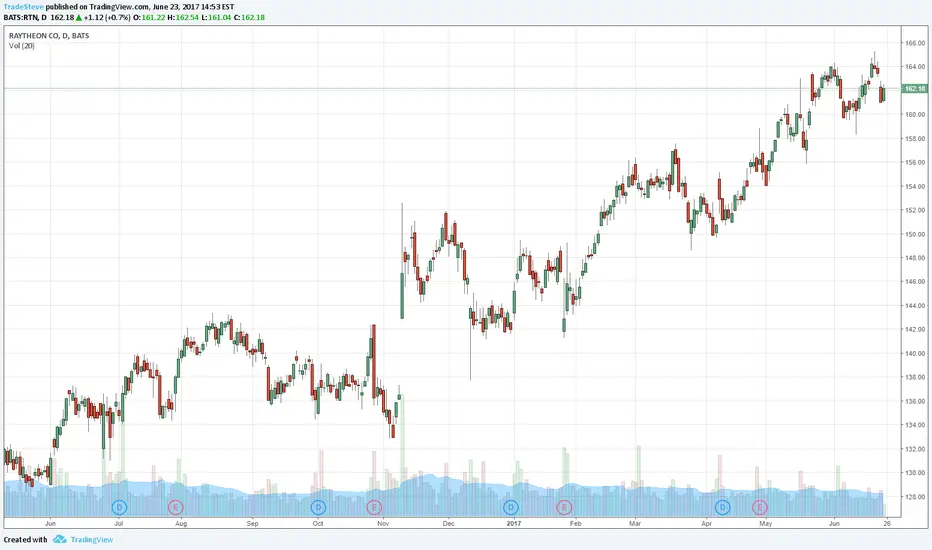Click the Oct label on time axis

(318, 524)
